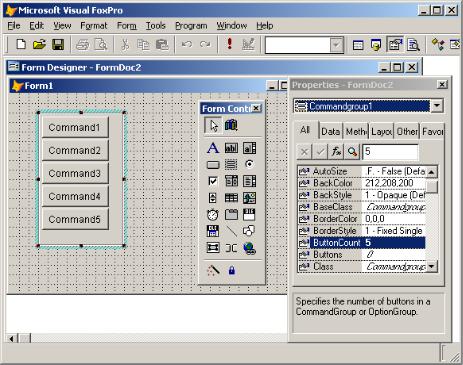Open the Document View toolbar icon
The width and height of the screenshot is (463, 365).
pos(413,45)
